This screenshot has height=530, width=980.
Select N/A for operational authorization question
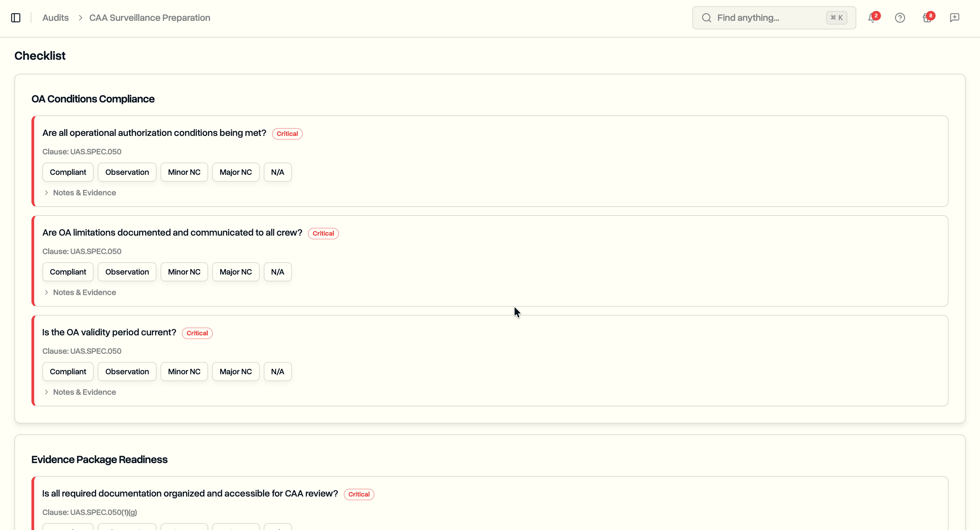(277, 172)
